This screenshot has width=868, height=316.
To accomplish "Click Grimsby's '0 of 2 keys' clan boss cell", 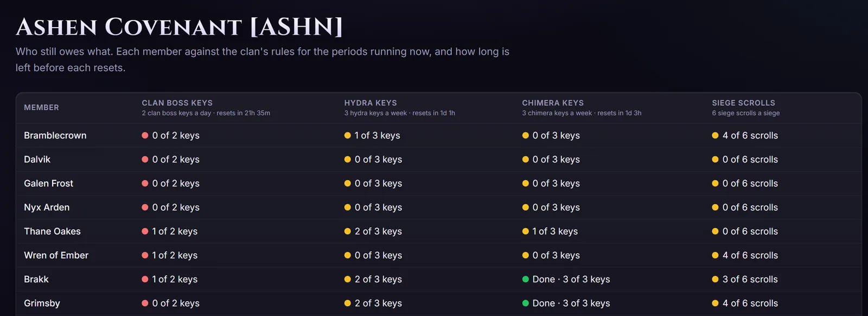I will 170,302.
